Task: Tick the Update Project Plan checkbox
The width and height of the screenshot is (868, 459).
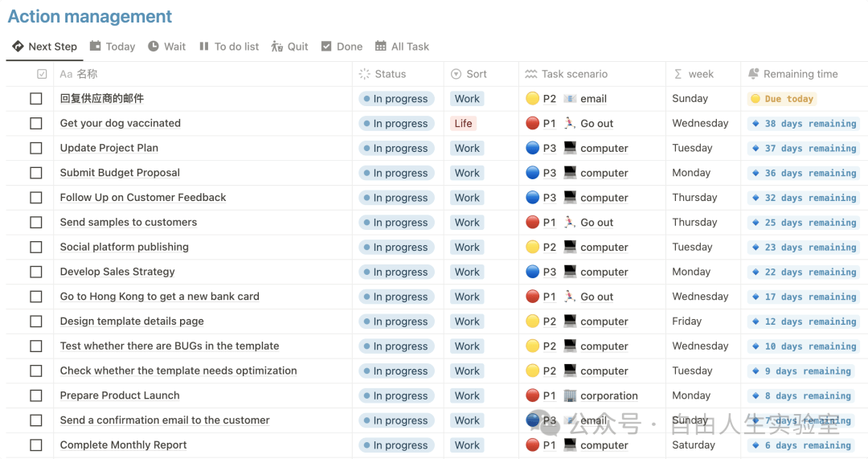Action: 36,148
